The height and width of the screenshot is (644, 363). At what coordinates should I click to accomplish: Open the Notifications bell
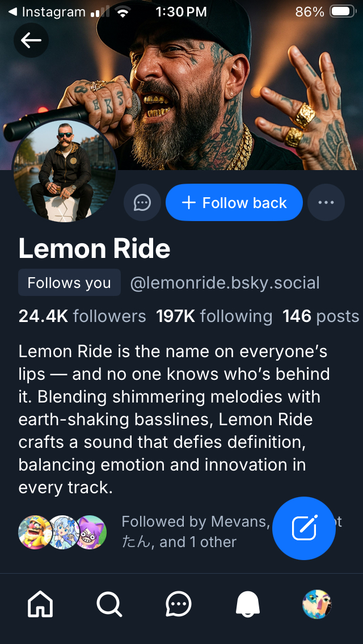point(248,604)
